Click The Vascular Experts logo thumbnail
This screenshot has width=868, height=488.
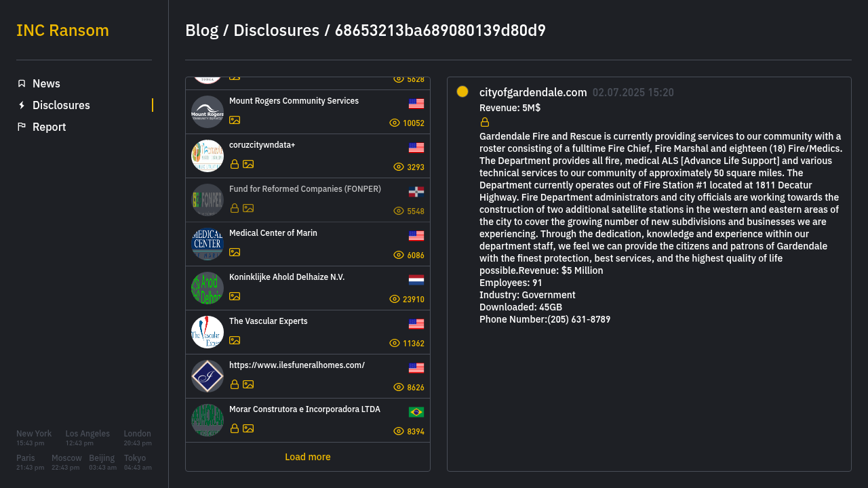tap(208, 332)
